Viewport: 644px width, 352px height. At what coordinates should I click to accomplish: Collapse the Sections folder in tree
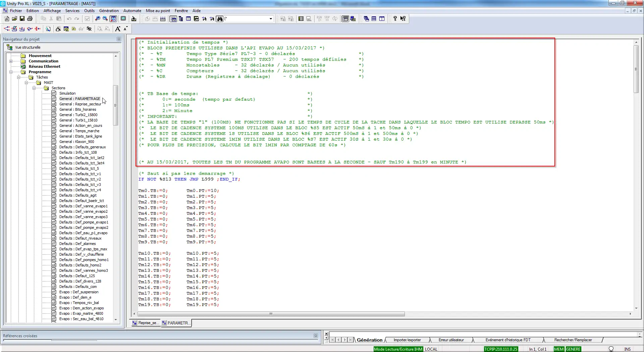34,88
